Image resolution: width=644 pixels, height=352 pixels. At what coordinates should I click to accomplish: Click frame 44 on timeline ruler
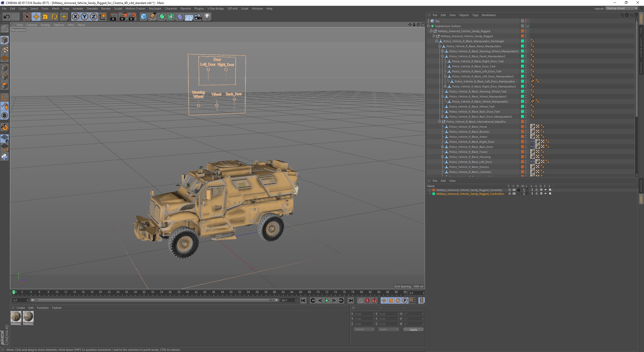205,292
